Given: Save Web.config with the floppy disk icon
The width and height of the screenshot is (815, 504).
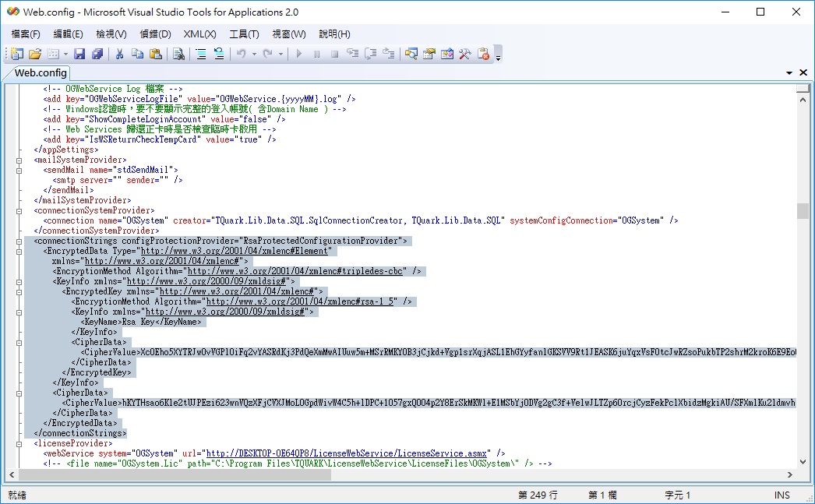Looking at the screenshot, I should point(79,54).
